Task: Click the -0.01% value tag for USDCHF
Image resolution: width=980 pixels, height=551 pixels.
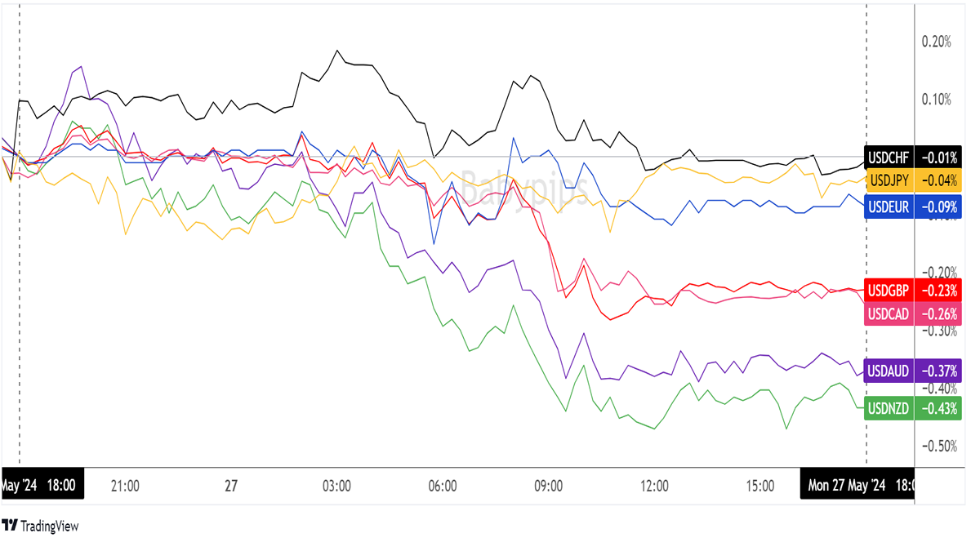Action: click(x=938, y=156)
